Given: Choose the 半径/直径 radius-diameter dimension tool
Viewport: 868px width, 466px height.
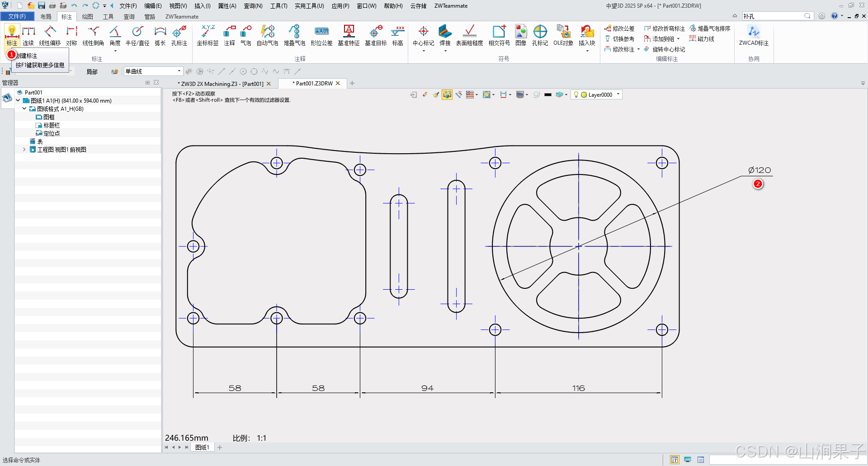Looking at the screenshot, I should 137,36.
